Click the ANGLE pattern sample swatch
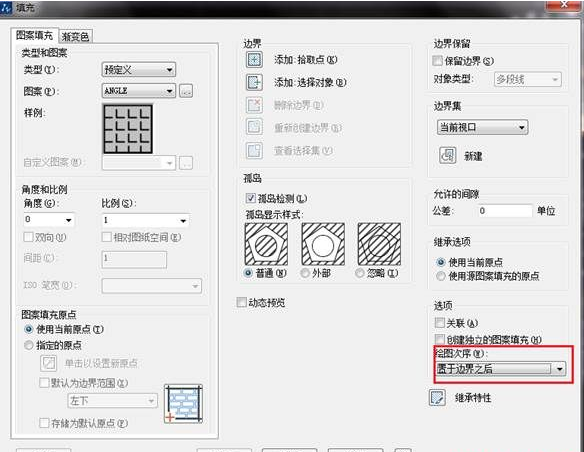 point(128,129)
